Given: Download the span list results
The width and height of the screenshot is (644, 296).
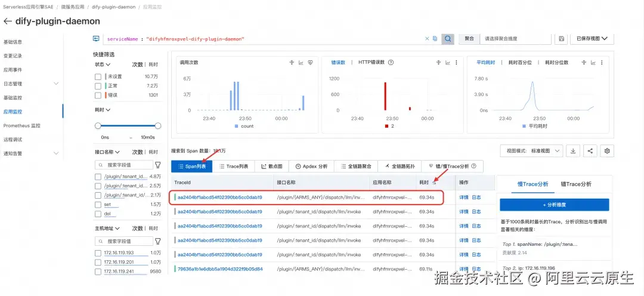Looking at the screenshot, I should pyautogui.click(x=573, y=151).
